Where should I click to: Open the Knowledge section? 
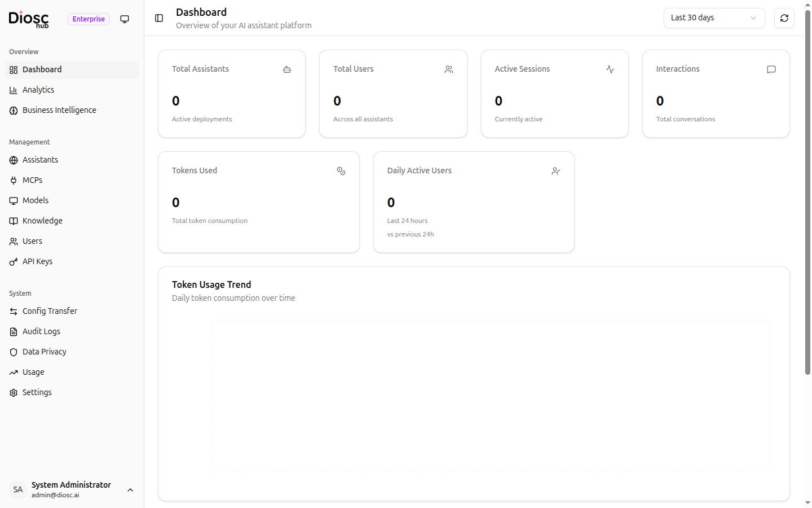click(x=72, y=221)
